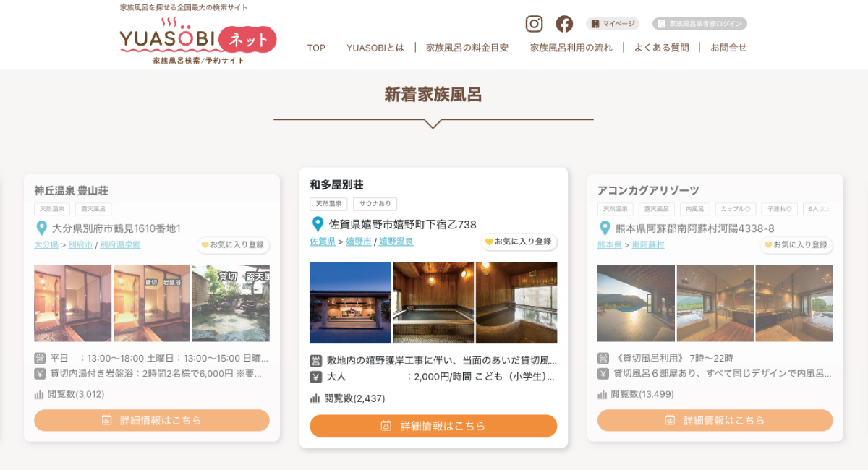Click the YUASOBI ネット logo
Screen dimensions: 868x470
(x=198, y=40)
